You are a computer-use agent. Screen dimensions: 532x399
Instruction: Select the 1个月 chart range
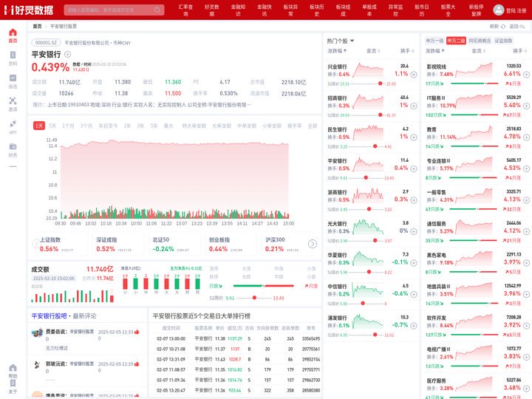click(x=68, y=126)
